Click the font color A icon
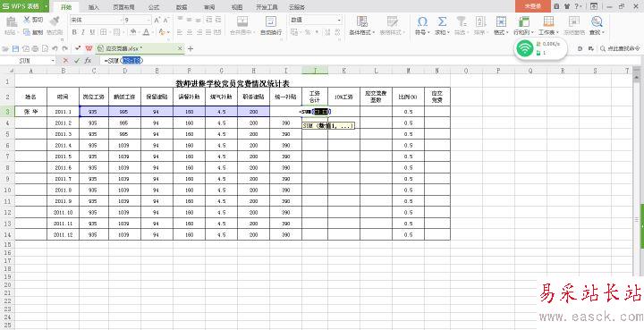 click(146, 32)
